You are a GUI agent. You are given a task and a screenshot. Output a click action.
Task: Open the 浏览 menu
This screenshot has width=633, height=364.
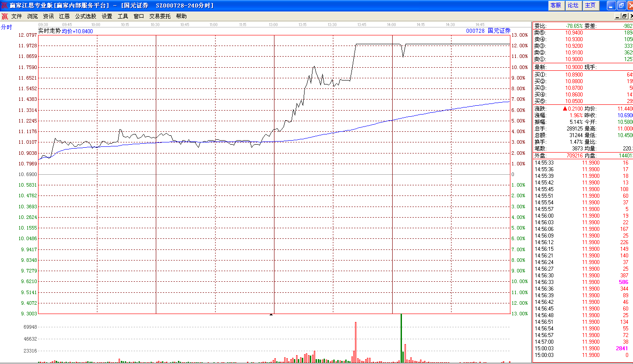(32, 16)
